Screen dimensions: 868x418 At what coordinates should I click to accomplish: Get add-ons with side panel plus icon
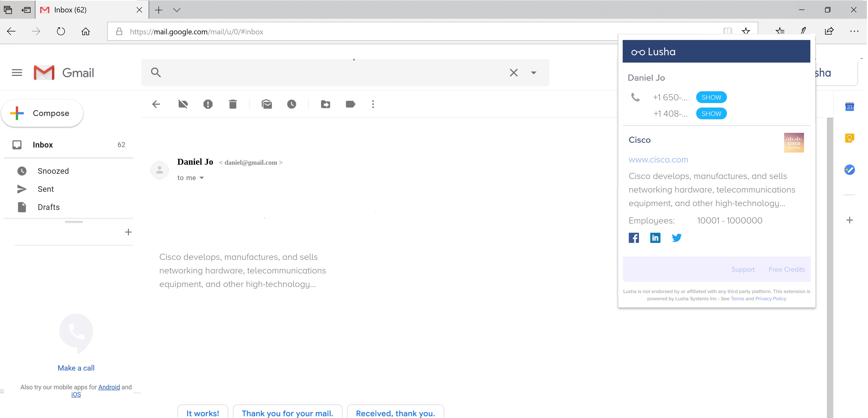click(849, 220)
